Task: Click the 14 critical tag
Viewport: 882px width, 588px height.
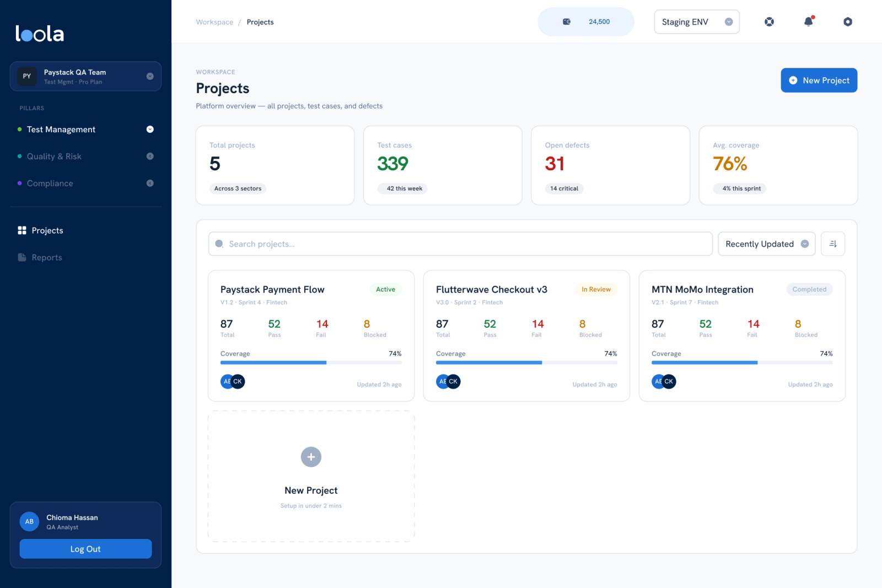Action: [564, 188]
